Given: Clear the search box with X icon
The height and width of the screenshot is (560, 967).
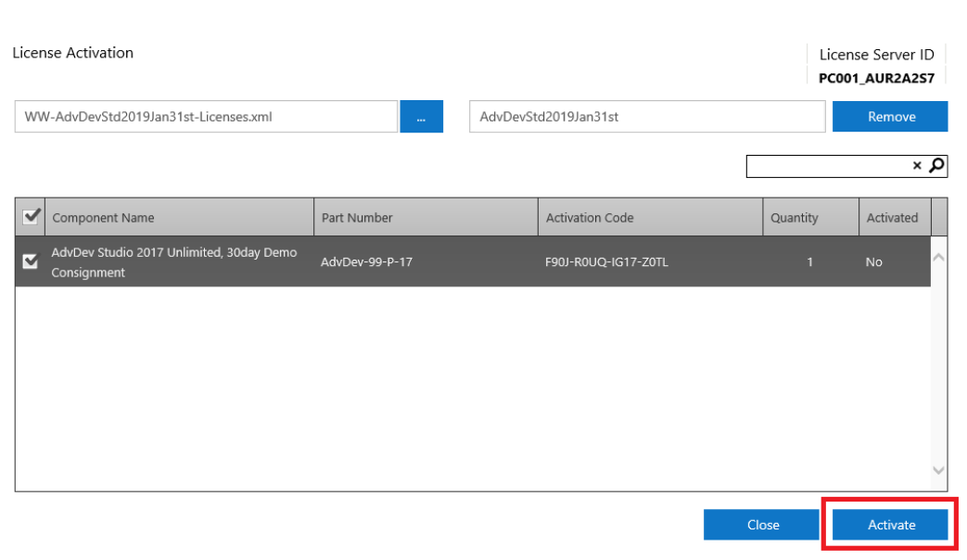Looking at the screenshot, I should tap(916, 165).
